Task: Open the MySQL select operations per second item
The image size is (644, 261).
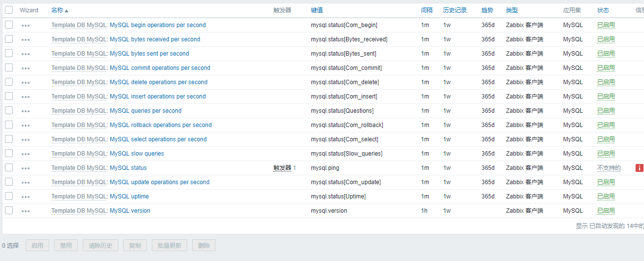Action: coord(158,139)
